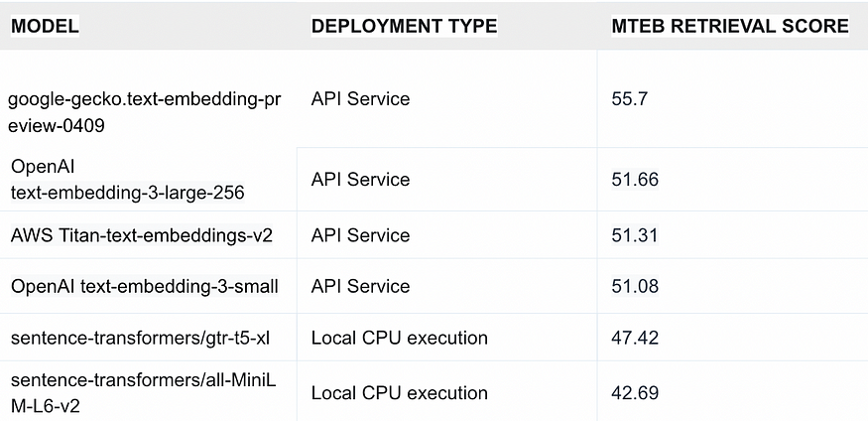
Task: Click the score value 42.69
Action: tap(635, 393)
